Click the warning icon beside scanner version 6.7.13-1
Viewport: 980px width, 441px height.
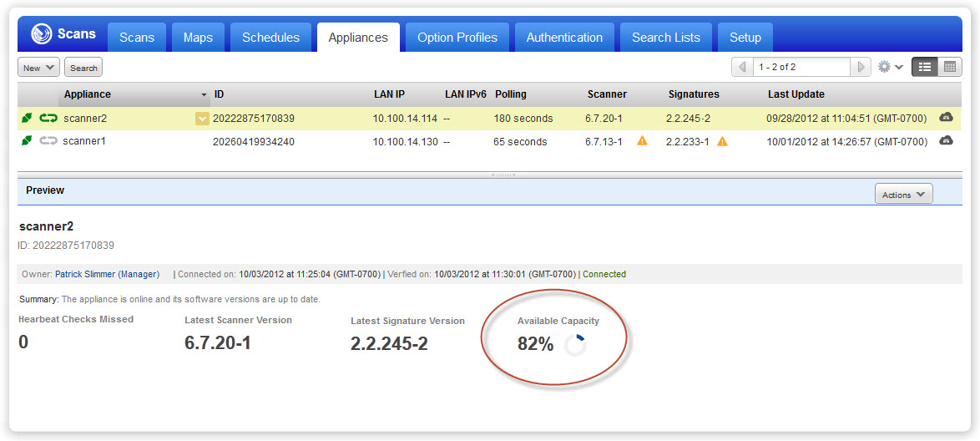click(x=642, y=141)
